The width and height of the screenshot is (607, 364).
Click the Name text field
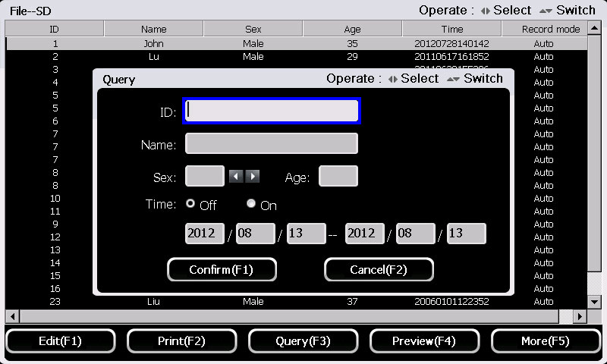click(x=271, y=143)
